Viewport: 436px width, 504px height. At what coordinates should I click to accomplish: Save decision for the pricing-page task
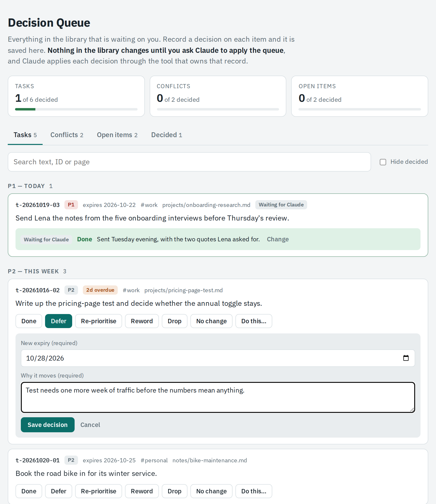click(x=48, y=425)
